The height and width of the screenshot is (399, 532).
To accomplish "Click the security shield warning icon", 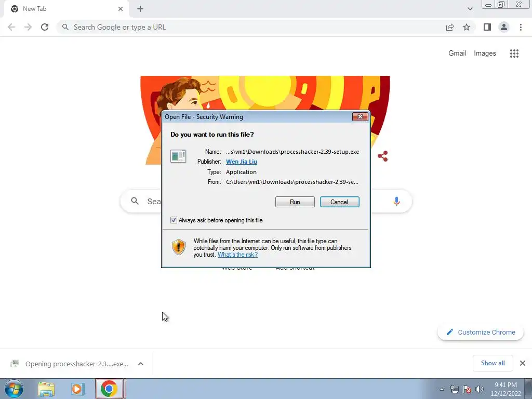I will tap(179, 247).
